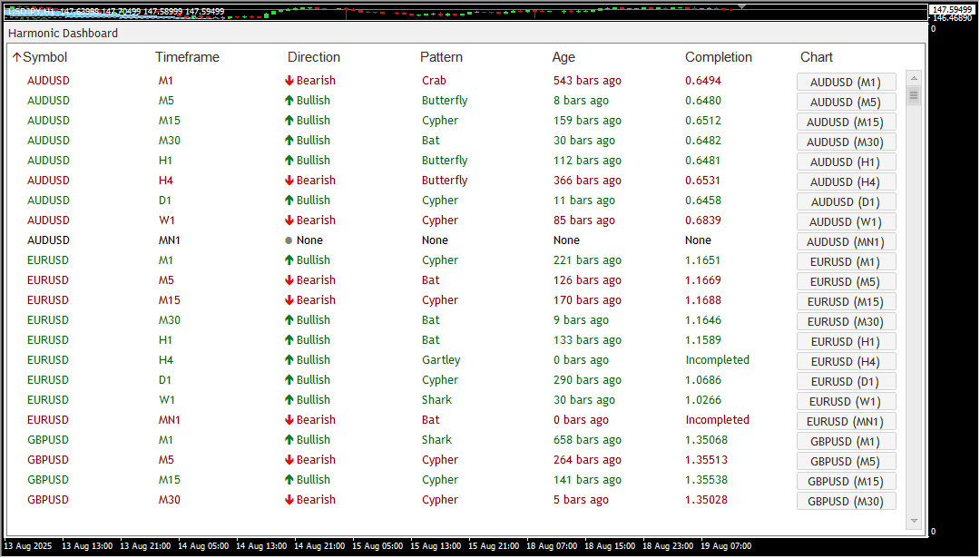This screenshot has height=558, width=980.
Task: Click Incompleted in the EURUSD H4 row
Action: click(718, 360)
